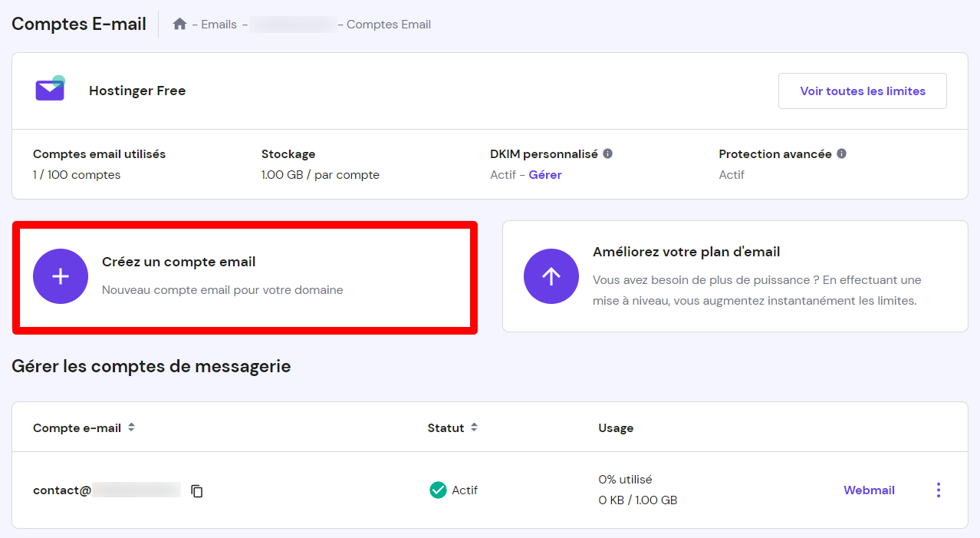Screen dimensions: 980x538
Task: Open the Emails breadcrumb link
Action: pos(219,24)
